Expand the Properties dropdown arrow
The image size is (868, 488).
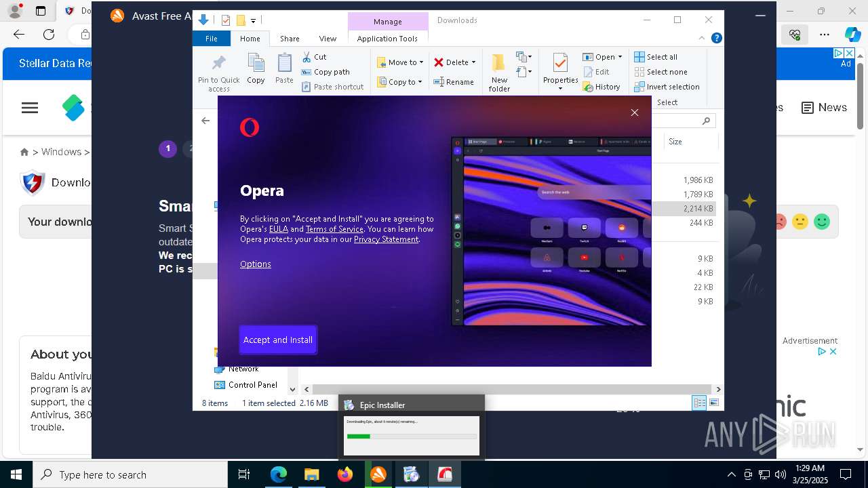560,89
